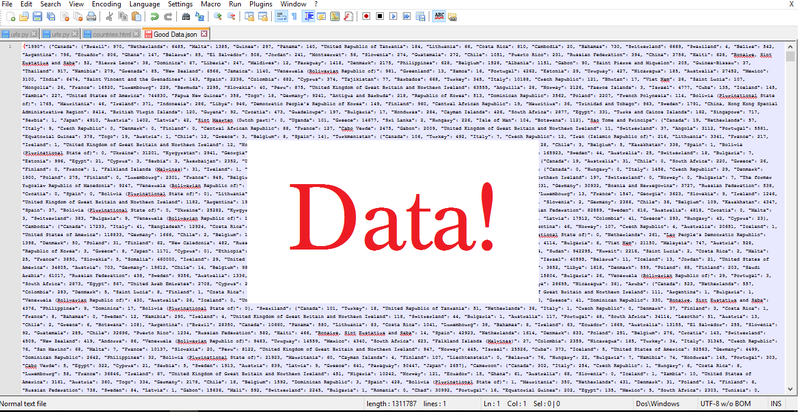This screenshot has width=800, height=412.
Task: Open the Macro menu
Action: point(210,4)
